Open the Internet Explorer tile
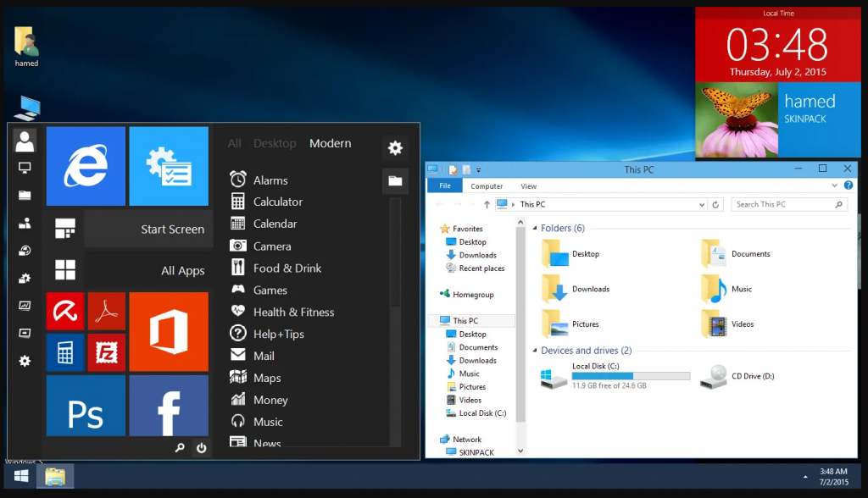 86,166
